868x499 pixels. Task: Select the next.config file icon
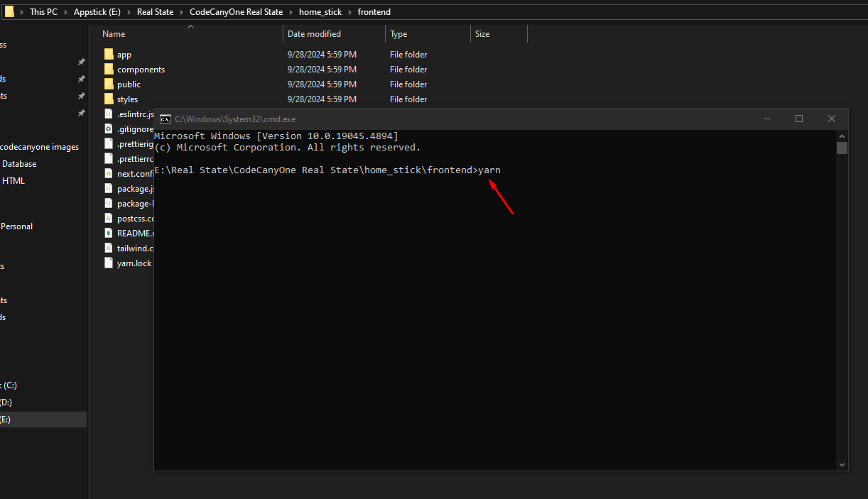tap(109, 174)
